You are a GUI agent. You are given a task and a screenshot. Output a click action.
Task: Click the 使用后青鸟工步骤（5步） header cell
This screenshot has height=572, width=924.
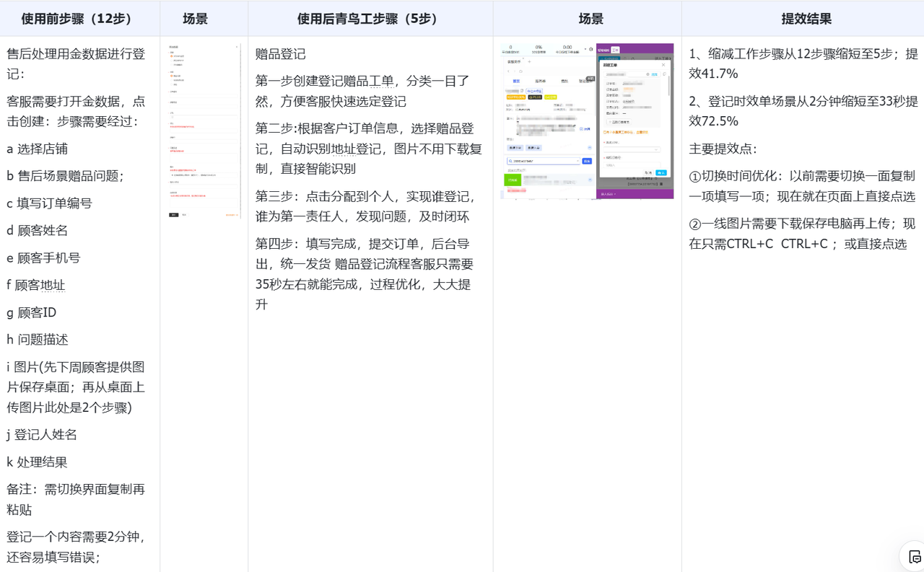(370, 19)
